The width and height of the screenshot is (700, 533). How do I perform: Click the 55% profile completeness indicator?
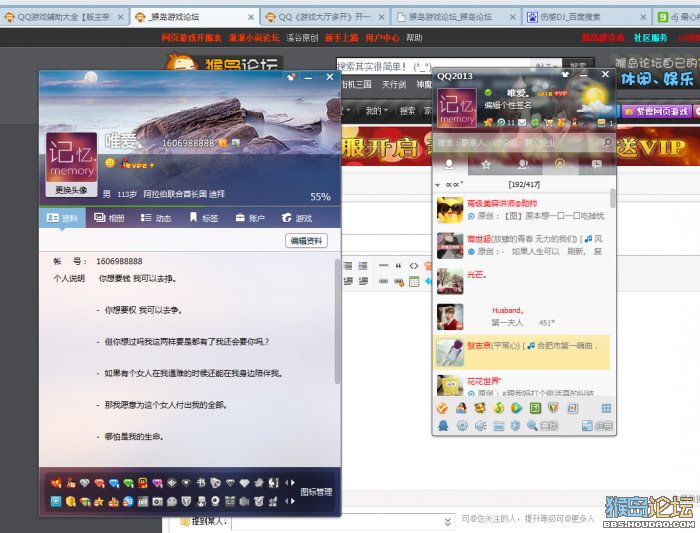pos(320,197)
